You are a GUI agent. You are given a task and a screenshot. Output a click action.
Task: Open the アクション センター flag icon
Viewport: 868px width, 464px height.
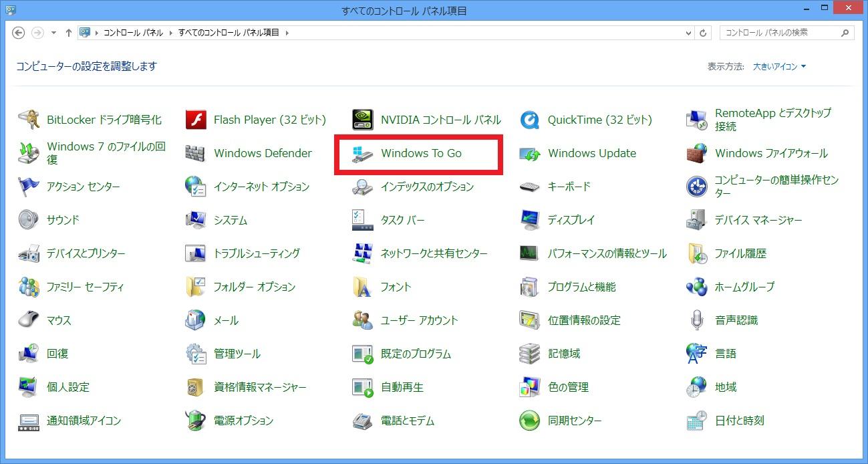[x=29, y=187]
